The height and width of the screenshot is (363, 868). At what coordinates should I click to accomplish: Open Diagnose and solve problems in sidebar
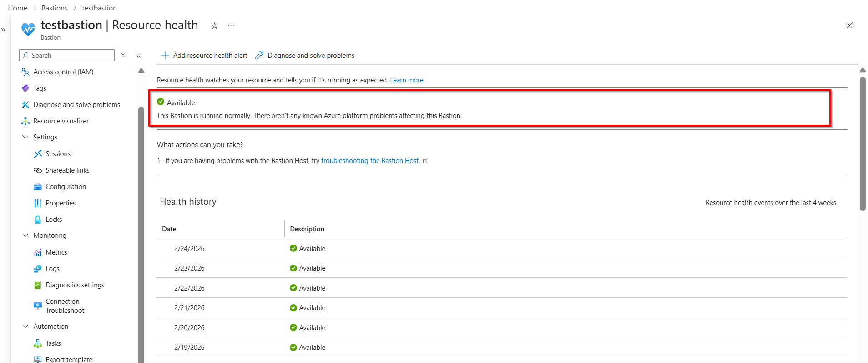point(77,105)
